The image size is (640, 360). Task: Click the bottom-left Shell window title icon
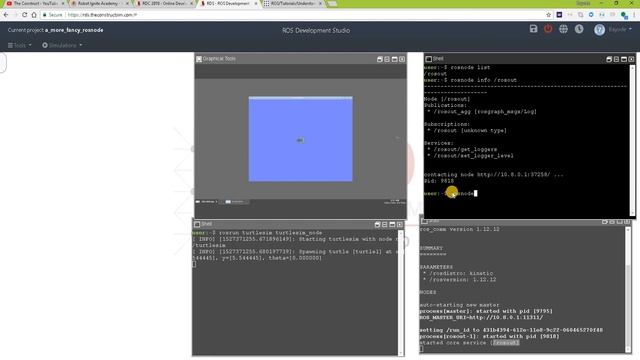(x=197, y=224)
